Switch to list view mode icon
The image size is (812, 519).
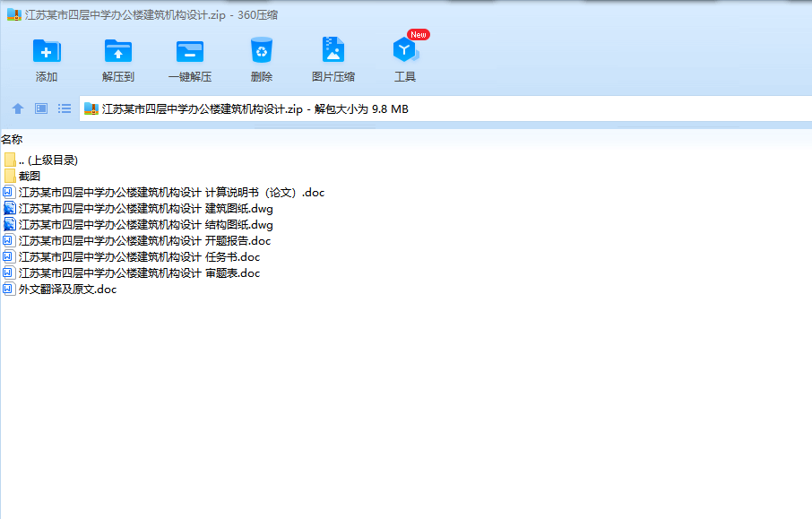tap(65, 108)
